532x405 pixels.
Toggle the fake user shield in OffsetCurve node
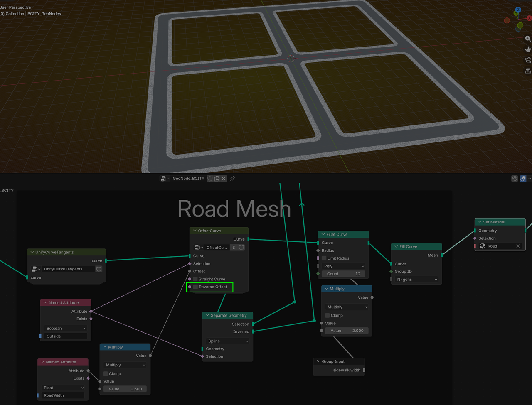pyautogui.click(x=241, y=248)
